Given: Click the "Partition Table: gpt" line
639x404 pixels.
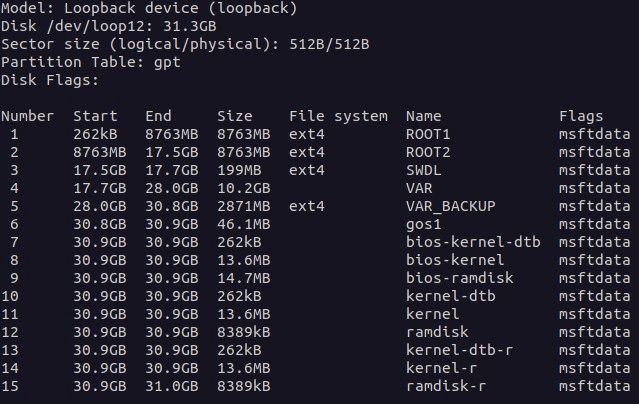Looking at the screenshot, I should click(x=89, y=62).
